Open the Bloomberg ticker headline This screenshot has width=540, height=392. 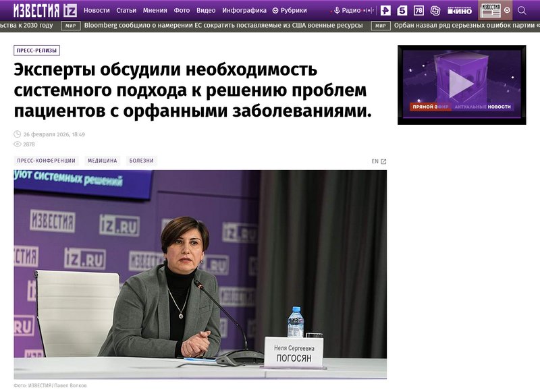coord(223,26)
